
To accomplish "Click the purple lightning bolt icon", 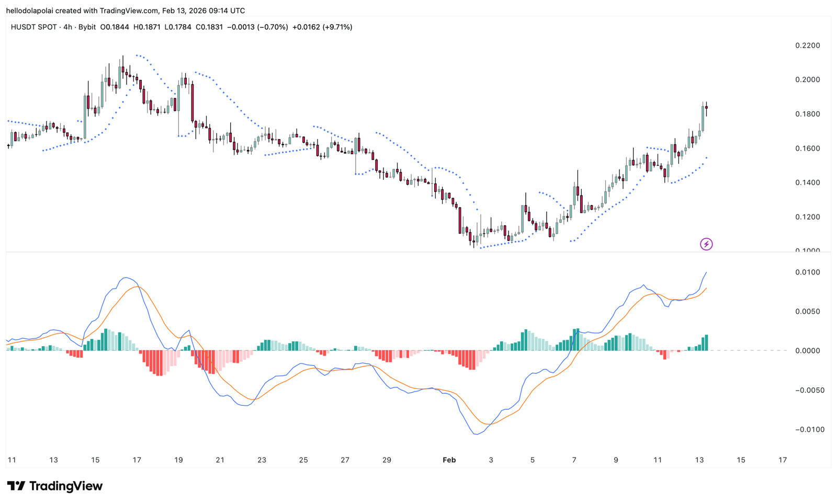I will coord(706,244).
